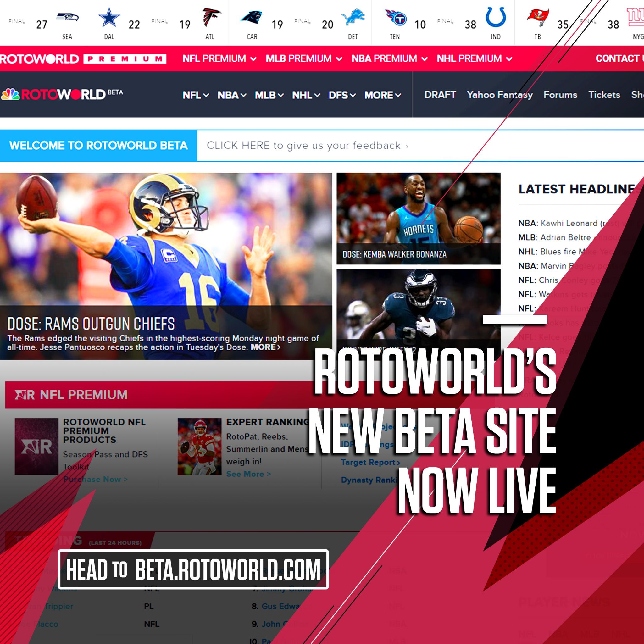This screenshot has height=644, width=644.
Task: Open the Yahoo Fantasy nav item
Action: tap(500, 95)
